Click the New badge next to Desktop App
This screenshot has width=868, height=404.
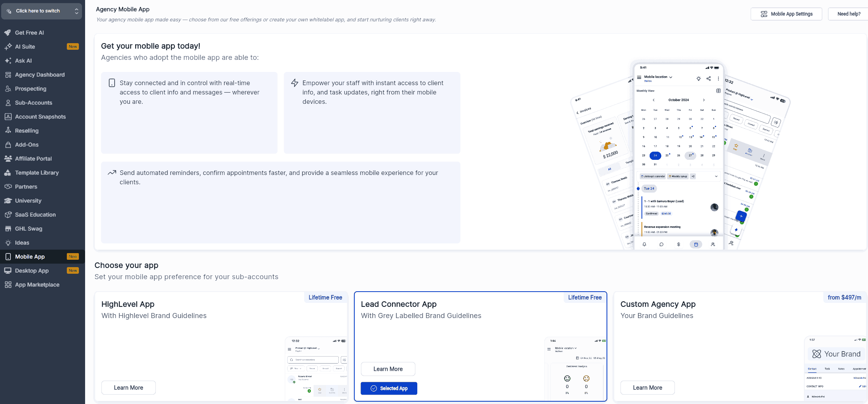[x=73, y=271]
